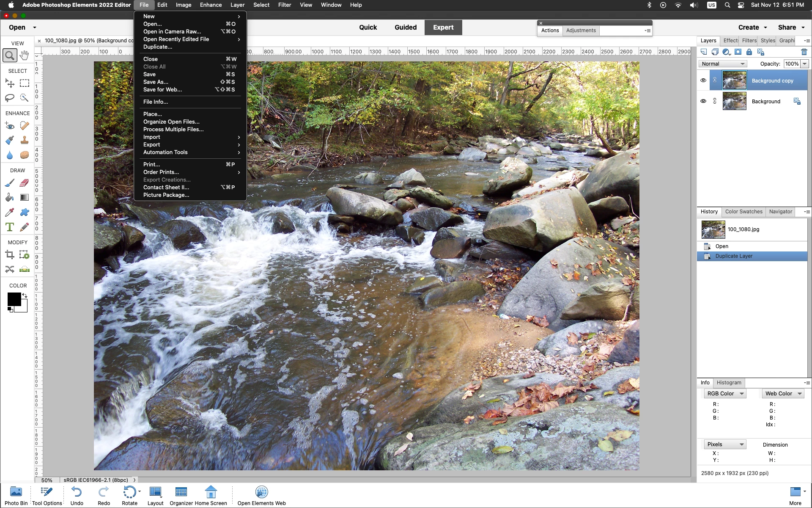This screenshot has height=508, width=812.
Task: Click the delete layer trash icon
Action: point(804,52)
